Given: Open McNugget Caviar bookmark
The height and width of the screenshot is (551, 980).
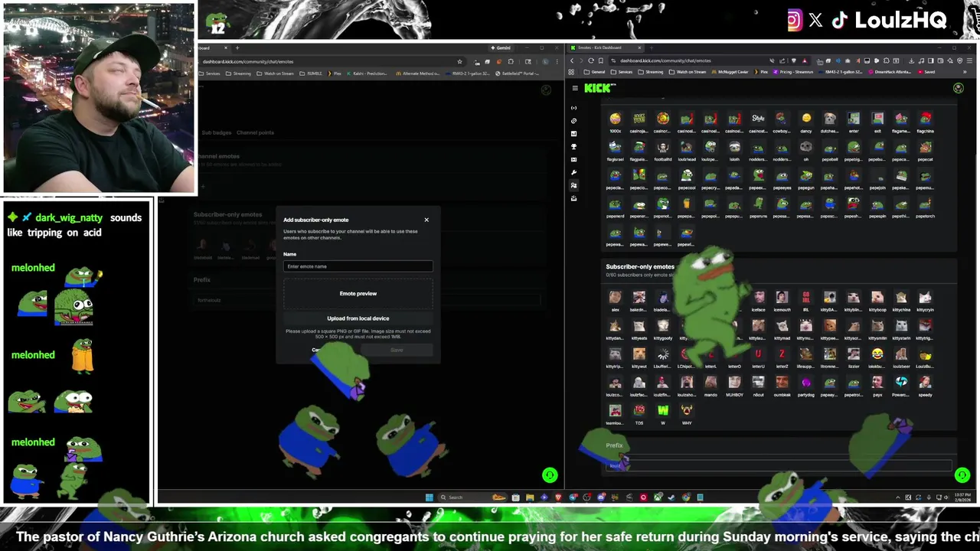Looking at the screenshot, I should click(x=730, y=72).
